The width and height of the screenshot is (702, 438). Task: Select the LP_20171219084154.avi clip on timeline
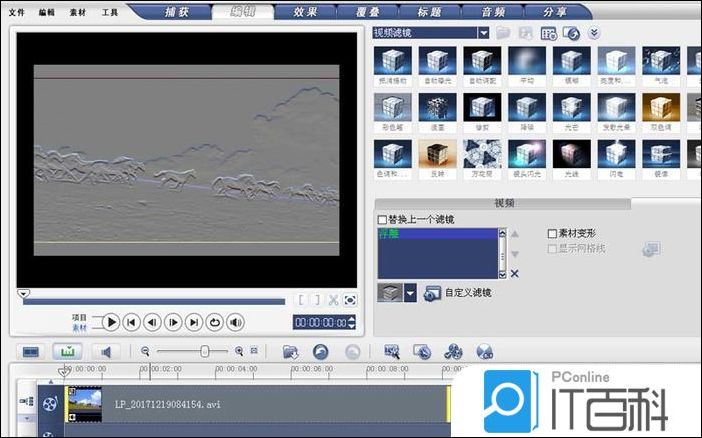pyautogui.click(x=250, y=404)
